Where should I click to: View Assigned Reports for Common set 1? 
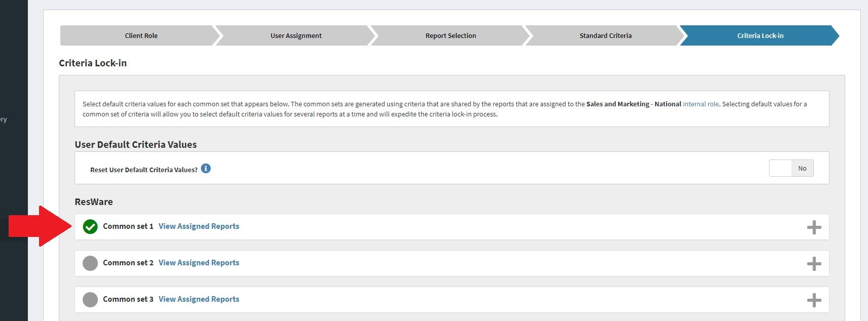(199, 226)
